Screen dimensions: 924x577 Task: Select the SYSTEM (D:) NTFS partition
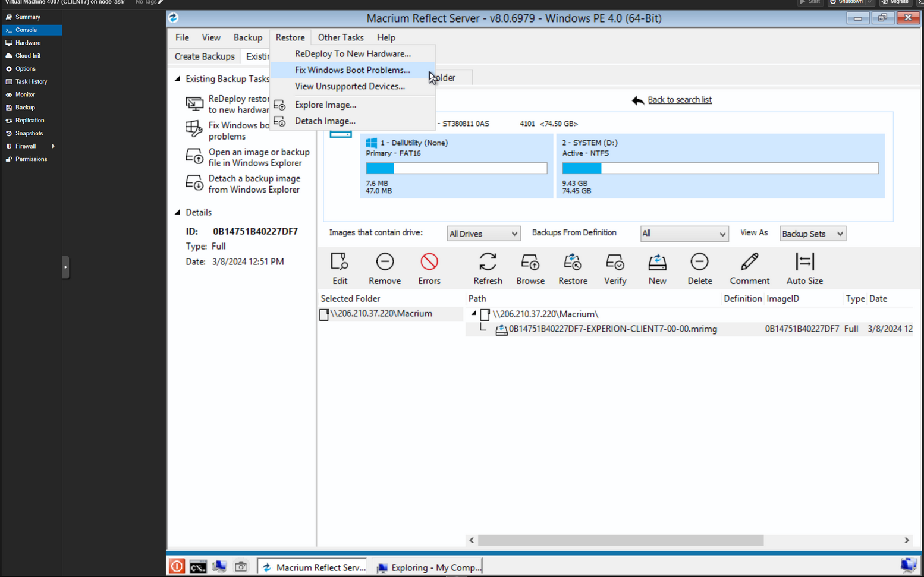click(720, 166)
